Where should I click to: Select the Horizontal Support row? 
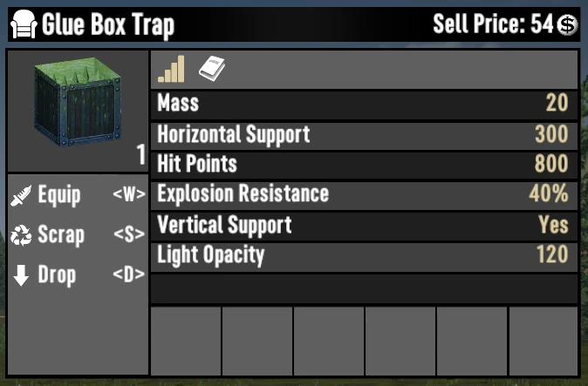(364, 136)
